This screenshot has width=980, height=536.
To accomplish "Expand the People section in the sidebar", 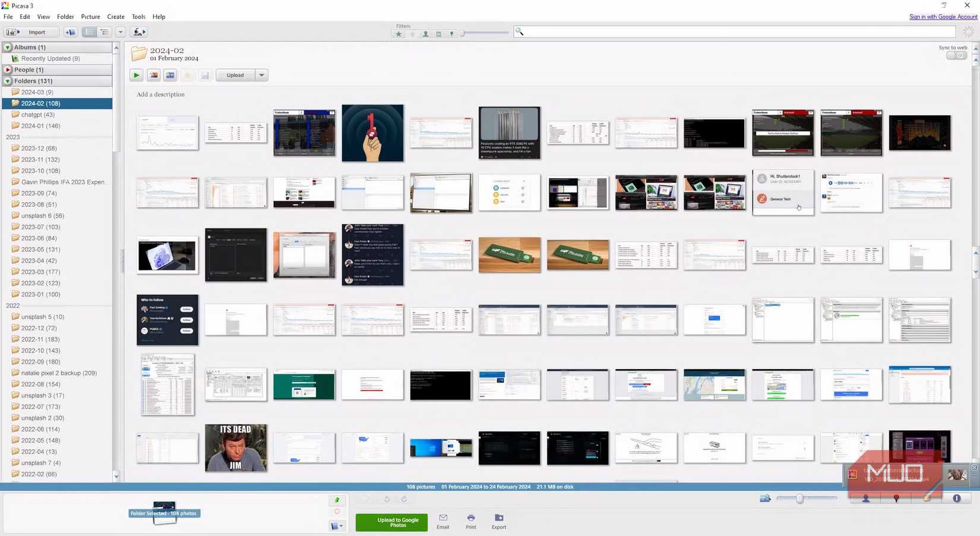I will [7, 70].
